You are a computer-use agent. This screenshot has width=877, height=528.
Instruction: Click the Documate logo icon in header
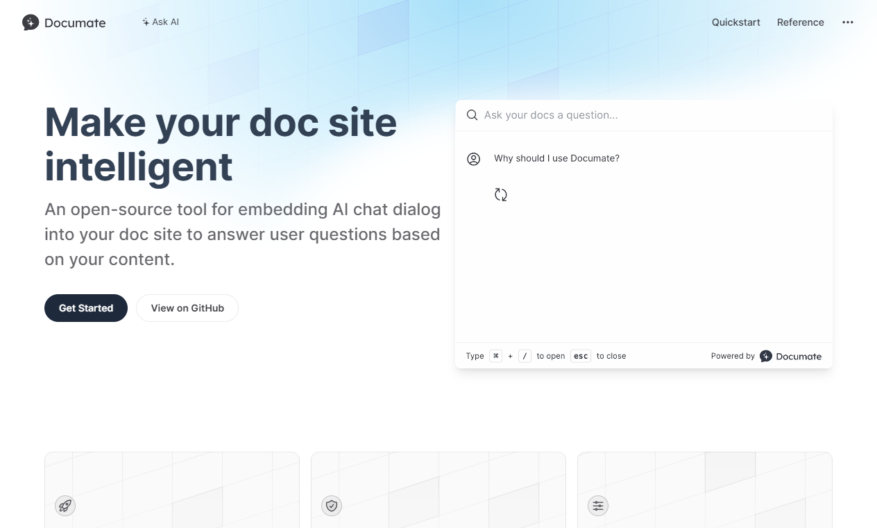(x=30, y=22)
